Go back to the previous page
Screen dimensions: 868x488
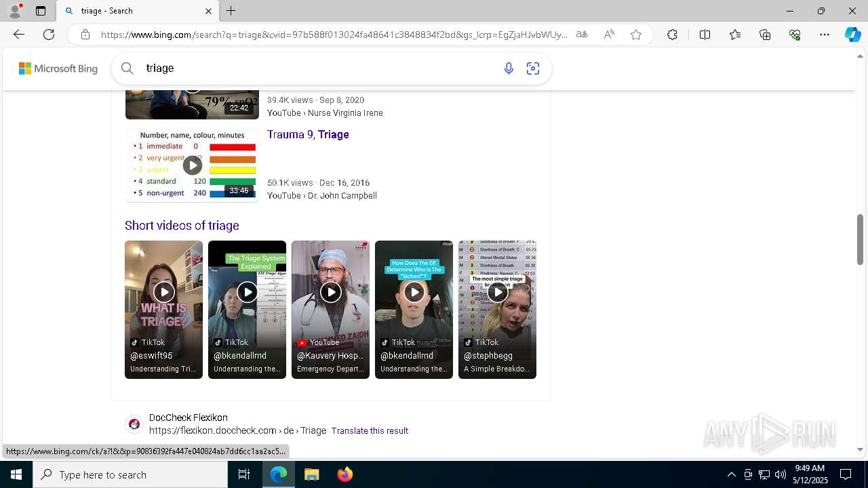(19, 35)
